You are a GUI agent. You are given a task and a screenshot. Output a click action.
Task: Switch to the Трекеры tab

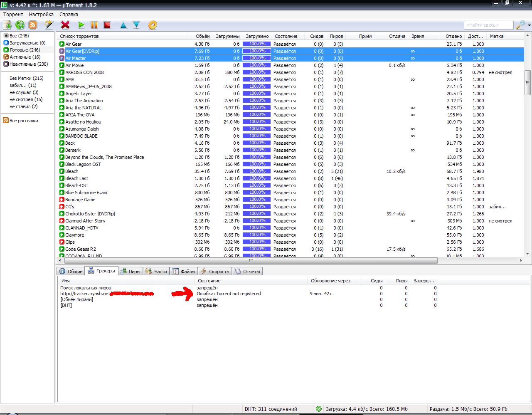coord(101,271)
